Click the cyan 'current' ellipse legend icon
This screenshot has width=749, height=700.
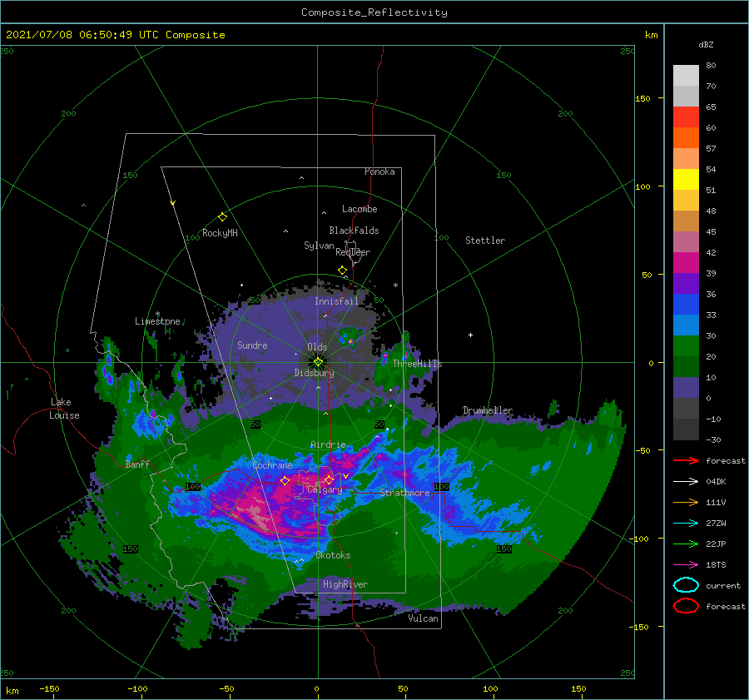(686, 585)
